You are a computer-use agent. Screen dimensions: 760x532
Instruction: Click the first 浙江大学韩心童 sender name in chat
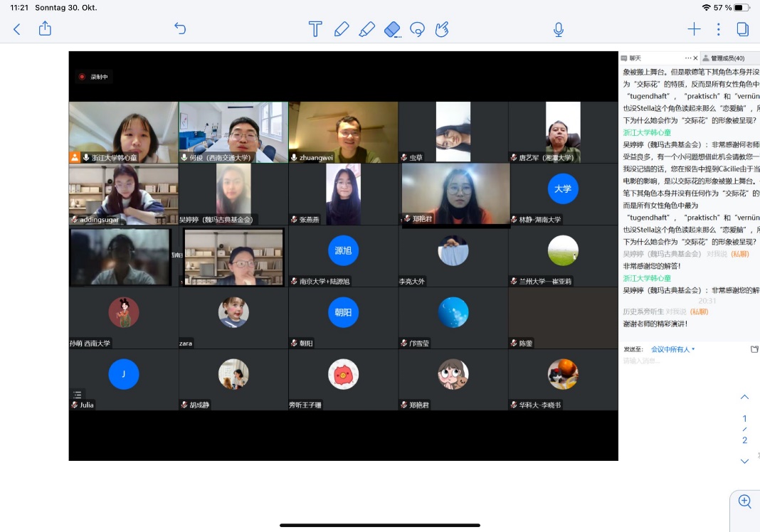[647, 132]
